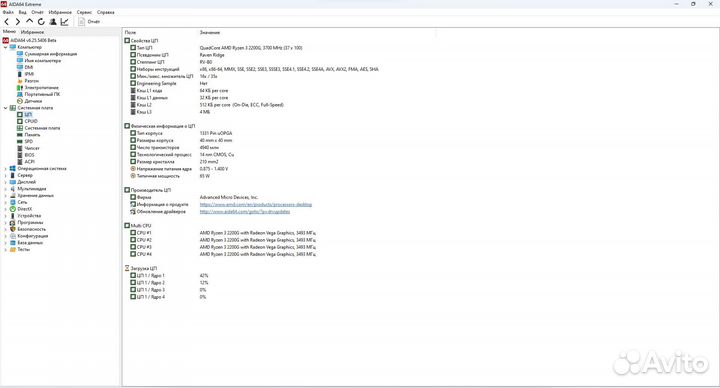This screenshot has height=388, width=720.
Task: Expand the Сеть tree branch
Action: tap(6, 202)
